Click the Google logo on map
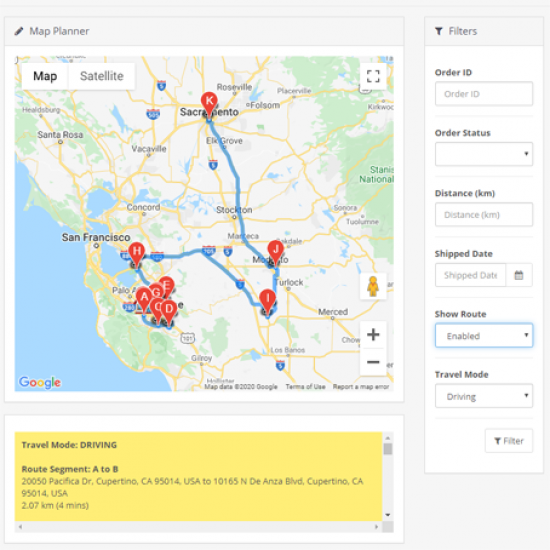550x550 pixels. coord(40,382)
